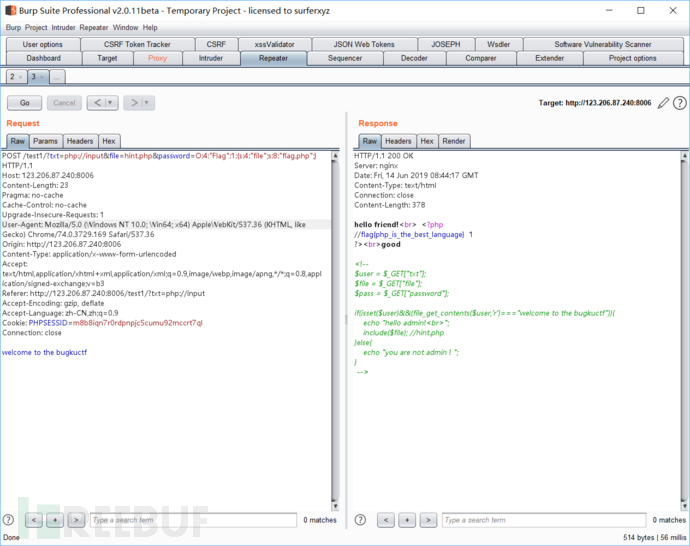
Task: Switch to the CSRF Token Tracker tab
Action: click(x=137, y=44)
